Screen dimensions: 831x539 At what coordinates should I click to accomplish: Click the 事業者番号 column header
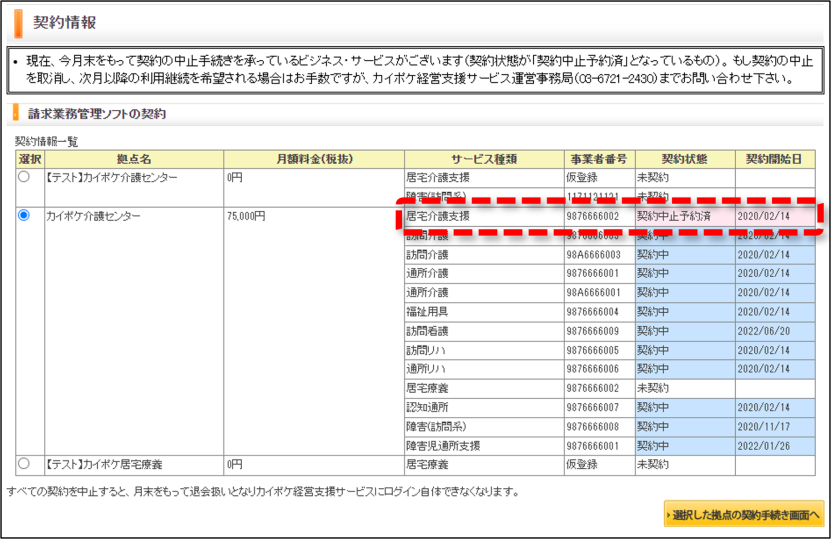599,159
